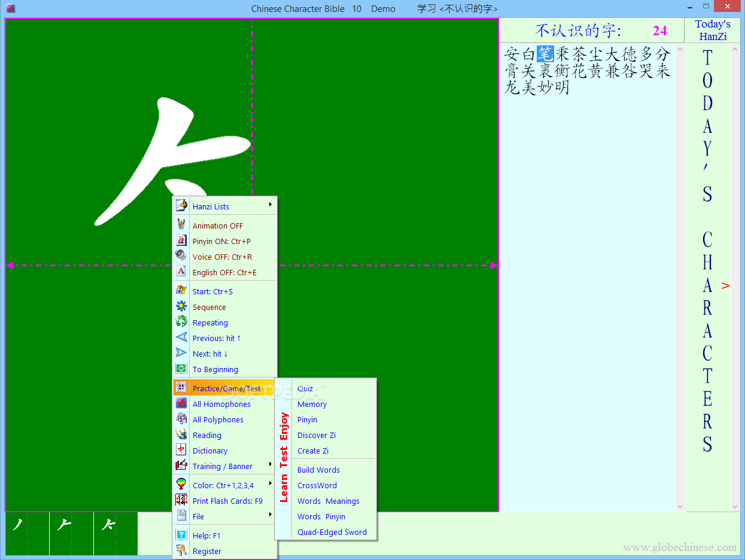745x560 pixels.
Task: Click the To Beginning icon
Action: (x=181, y=369)
